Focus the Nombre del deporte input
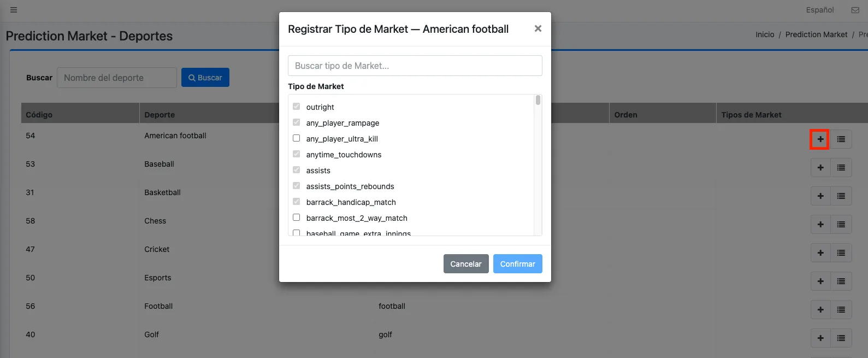This screenshot has height=358, width=868. pyautogui.click(x=117, y=78)
